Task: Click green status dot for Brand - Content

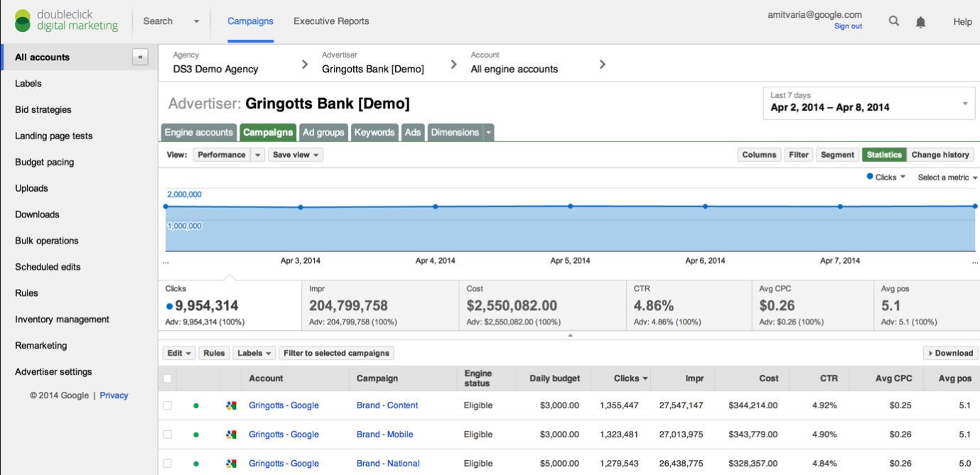Action: tap(196, 405)
